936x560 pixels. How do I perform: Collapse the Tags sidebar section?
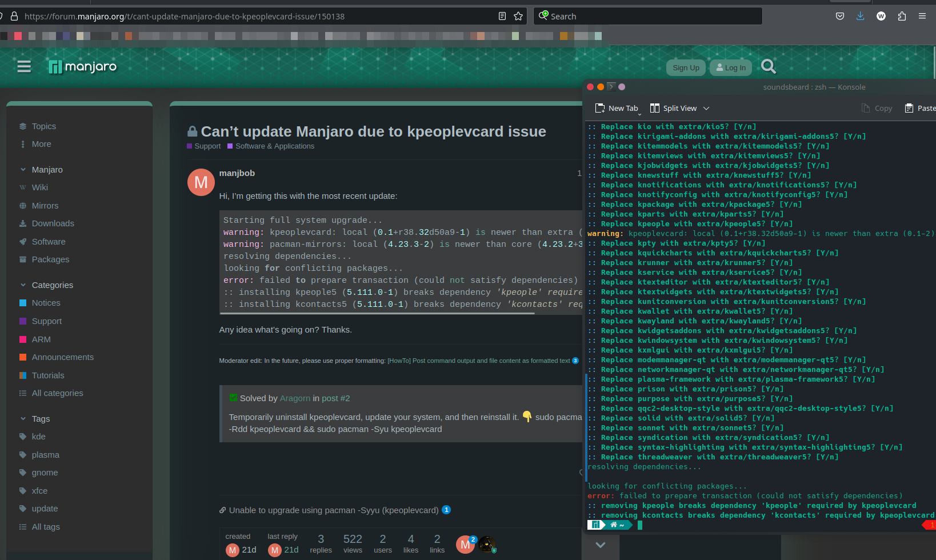coord(23,419)
